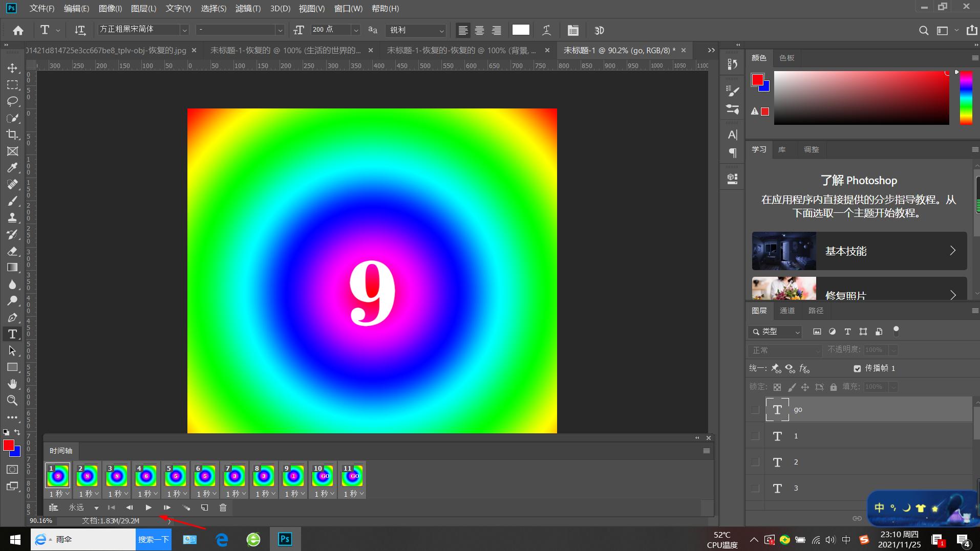Delete selected frame with trash icon
The width and height of the screenshot is (980, 551).
(x=223, y=508)
